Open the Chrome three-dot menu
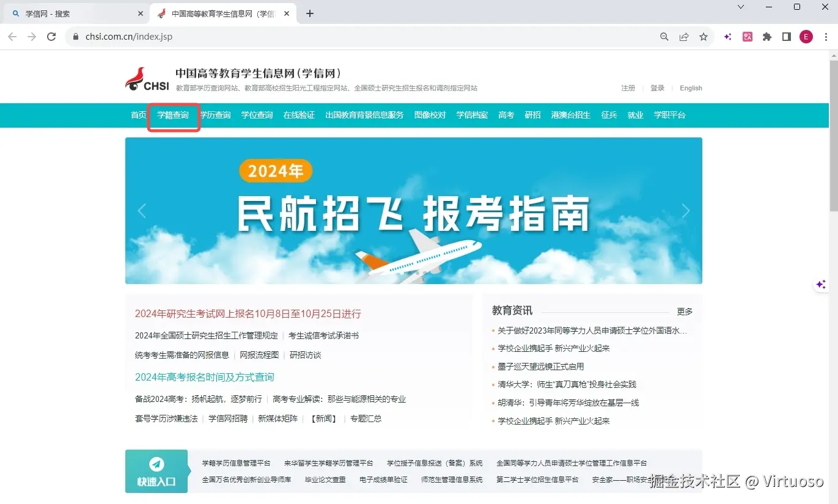Screen dimensions: 838x504 pos(826,37)
